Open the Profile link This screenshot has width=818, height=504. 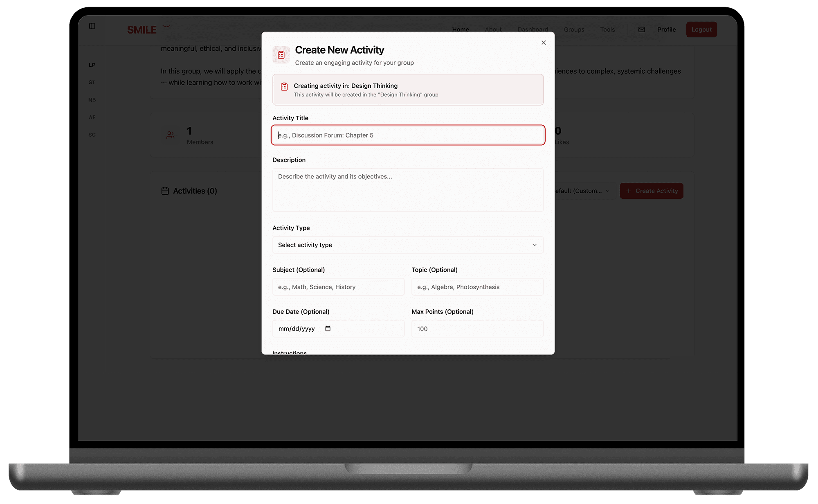pyautogui.click(x=666, y=29)
